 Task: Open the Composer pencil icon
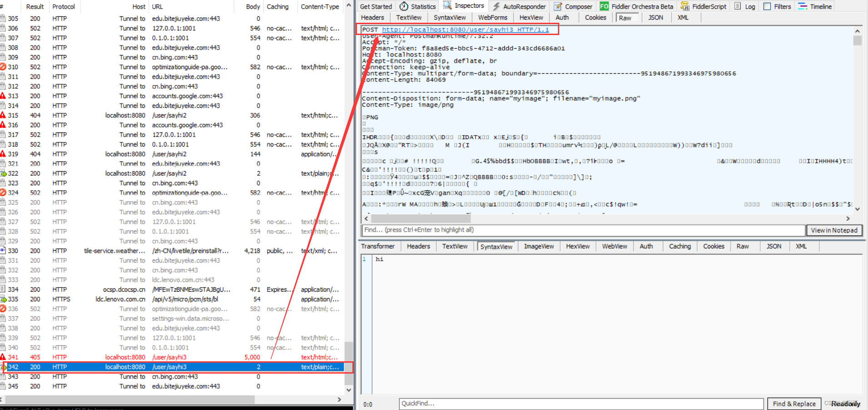point(558,6)
